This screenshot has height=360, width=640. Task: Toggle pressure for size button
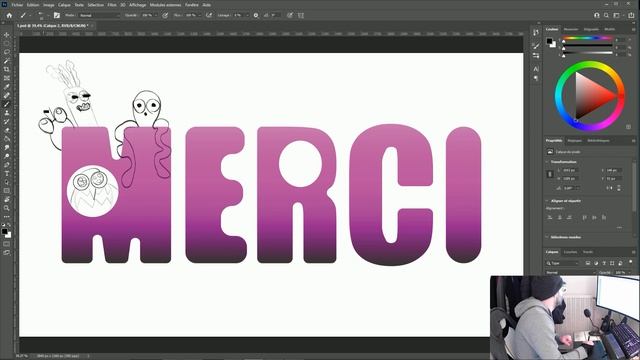click(x=289, y=15)
